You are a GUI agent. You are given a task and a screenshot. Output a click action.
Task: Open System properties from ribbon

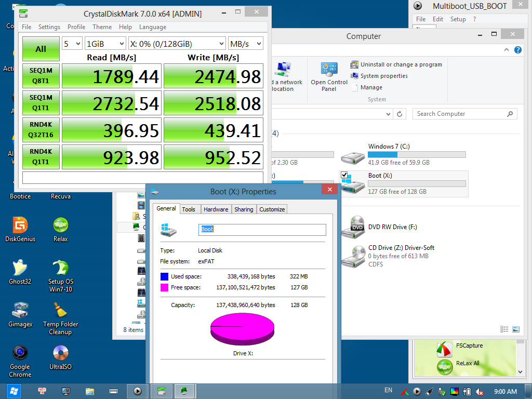[x=380, y=76]
